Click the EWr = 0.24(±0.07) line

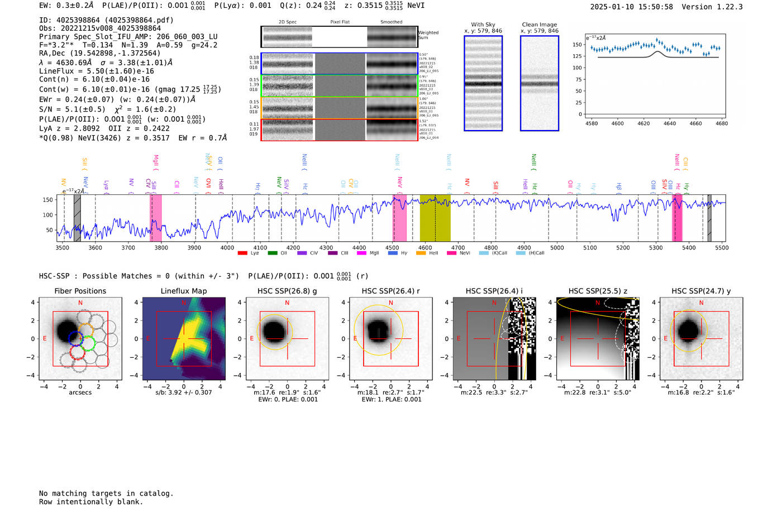(x=117, y=99)
